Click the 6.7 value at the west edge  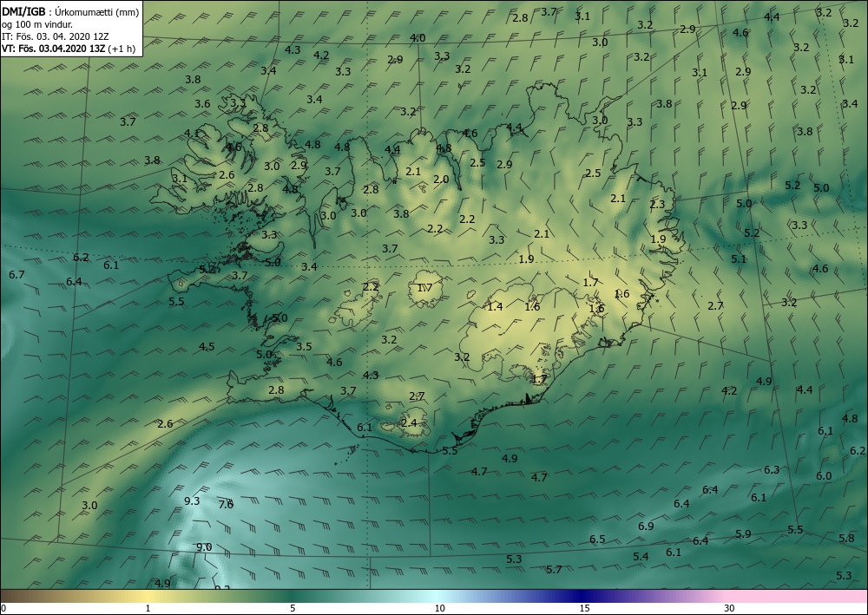(x=17, y=274)
